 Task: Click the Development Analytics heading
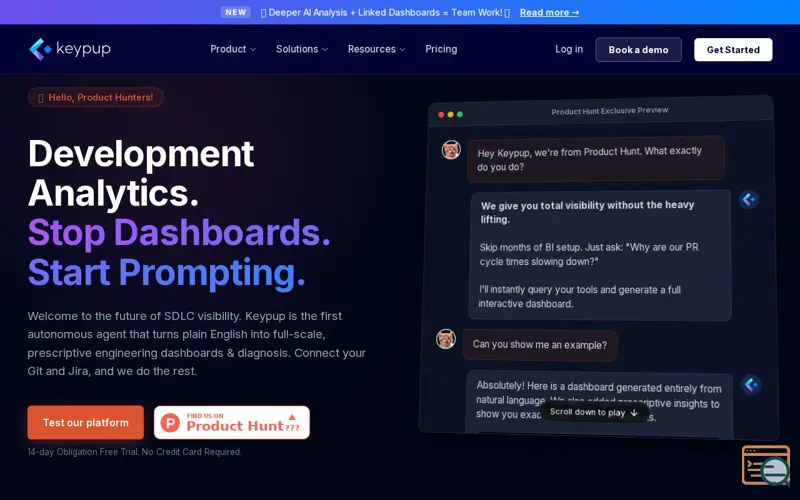141,173
